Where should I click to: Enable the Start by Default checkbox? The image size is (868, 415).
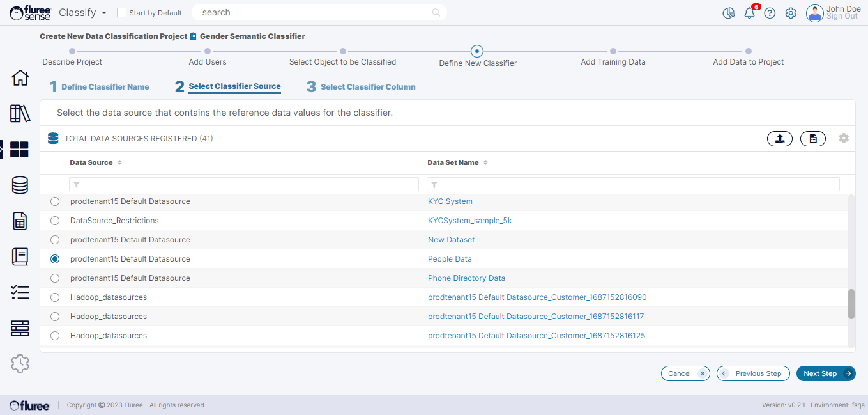pyautogui.click(x=121, y=13)
